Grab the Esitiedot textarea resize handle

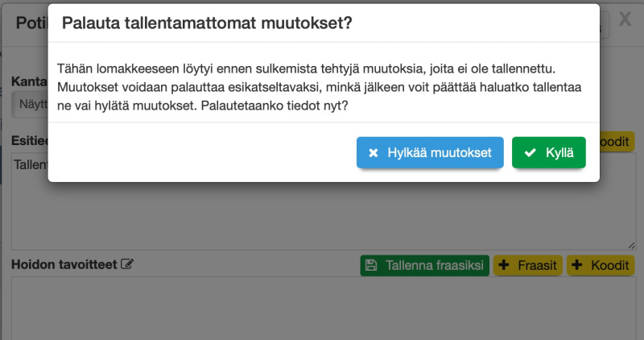(x=630, y=244)
